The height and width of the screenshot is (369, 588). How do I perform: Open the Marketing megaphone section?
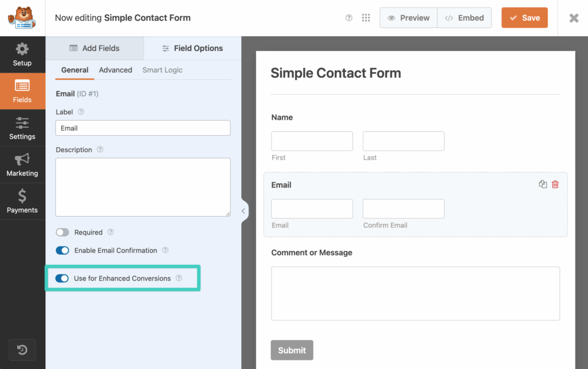click(22, 165)
